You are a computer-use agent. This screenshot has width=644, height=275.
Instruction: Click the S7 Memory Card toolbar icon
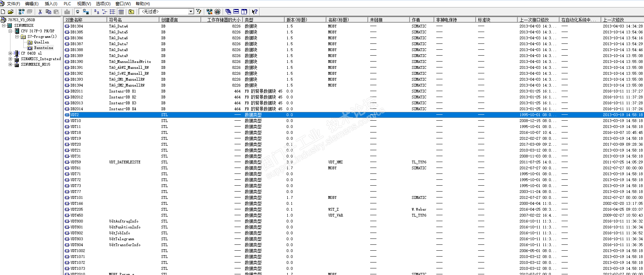[x=30, y=11]
